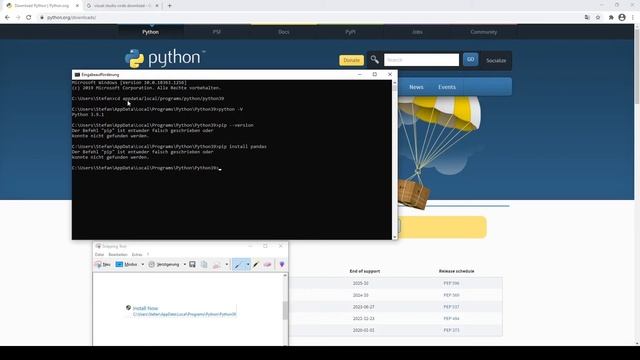Screen dimensions: 640x360
Task: Click the python logo
Action: click(165, 58)
